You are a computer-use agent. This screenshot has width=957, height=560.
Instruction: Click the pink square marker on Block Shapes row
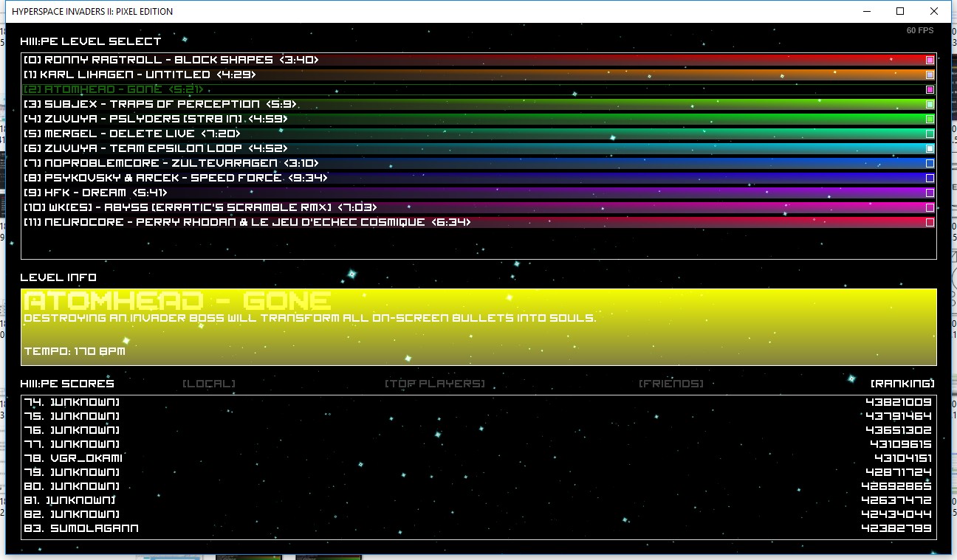coord(930,61)
